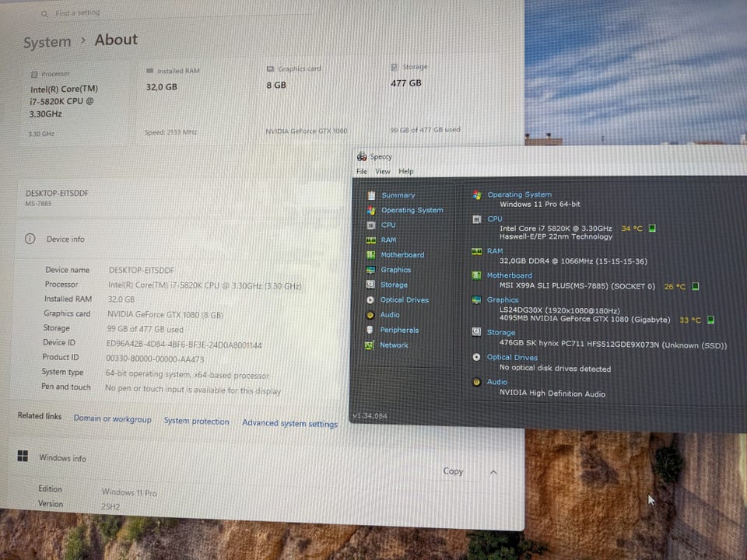Screen dimensions: 747x560
Task: Open Advanced system settings link
Action: pos(289,423)
